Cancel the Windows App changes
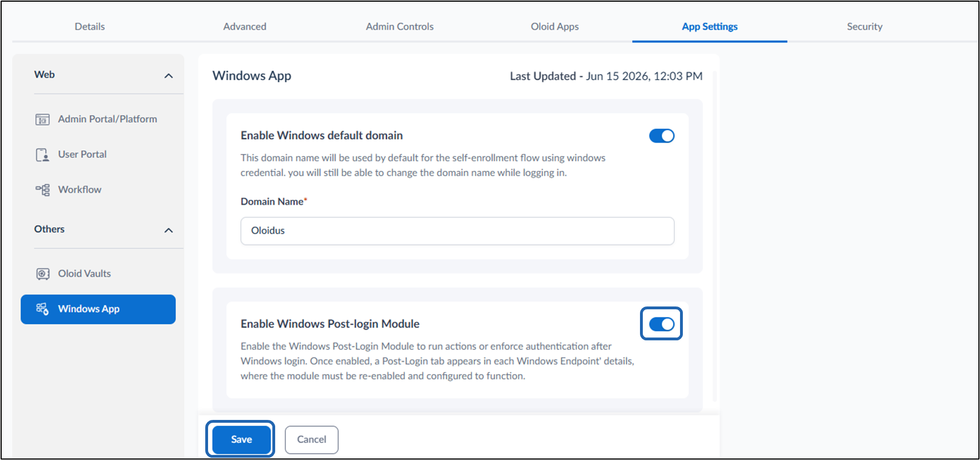 point(312,440)
